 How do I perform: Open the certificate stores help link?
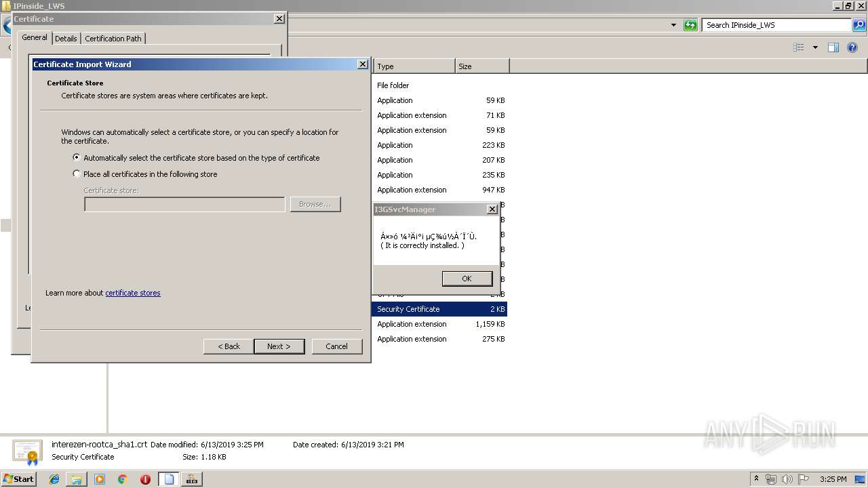133,293
